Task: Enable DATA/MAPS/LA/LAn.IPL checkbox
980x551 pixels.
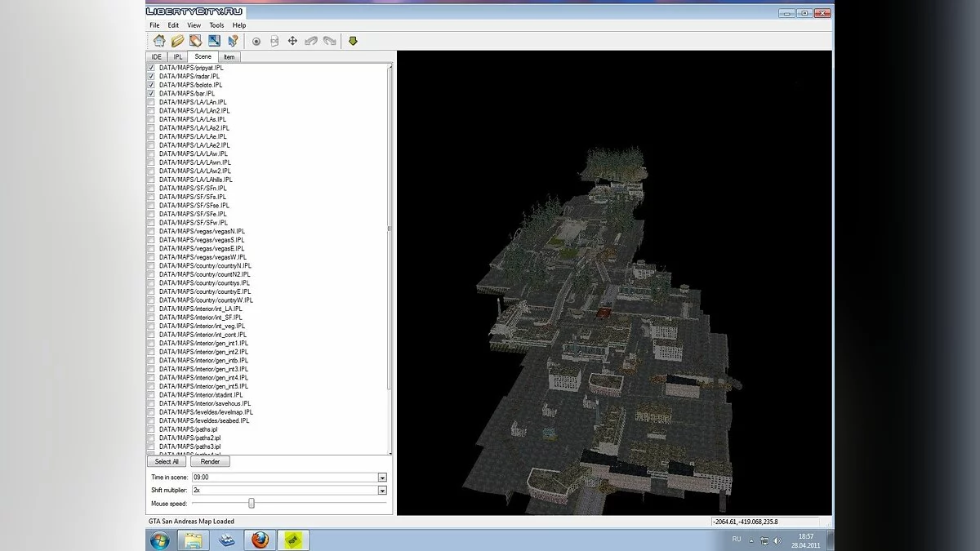Action: pos(151,102)
